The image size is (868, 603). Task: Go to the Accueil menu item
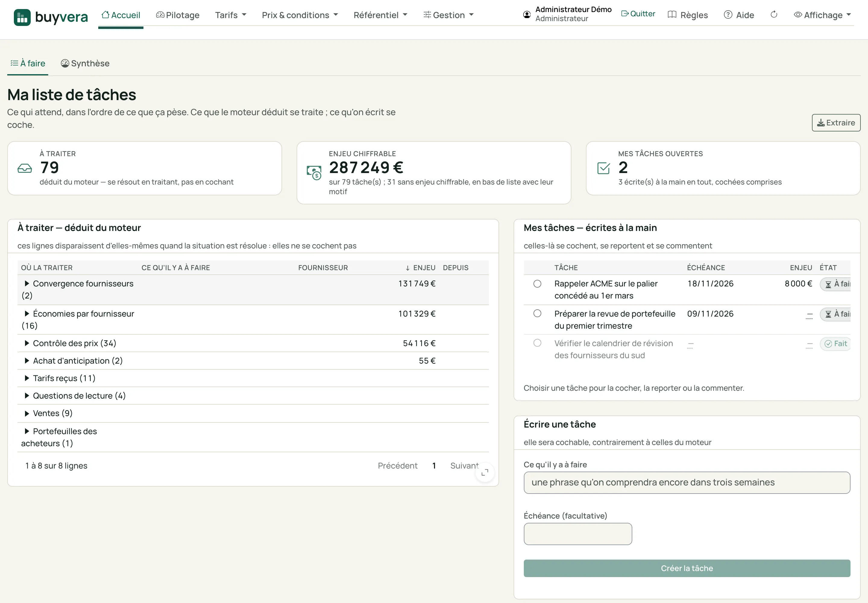tap(121, 15)
